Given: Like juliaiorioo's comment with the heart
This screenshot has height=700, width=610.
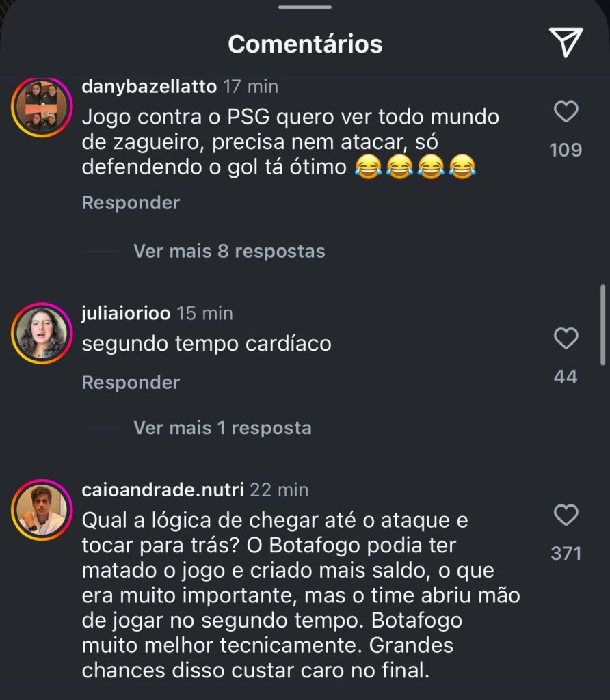Looking at the screenshot, I should point(566,338).
